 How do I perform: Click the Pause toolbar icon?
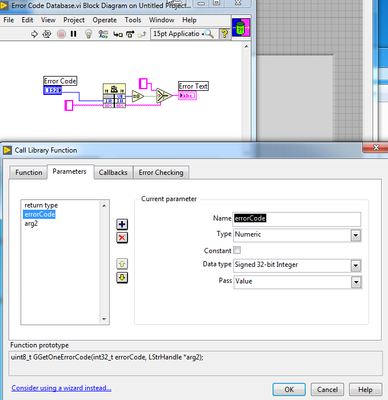click(74, 34)
